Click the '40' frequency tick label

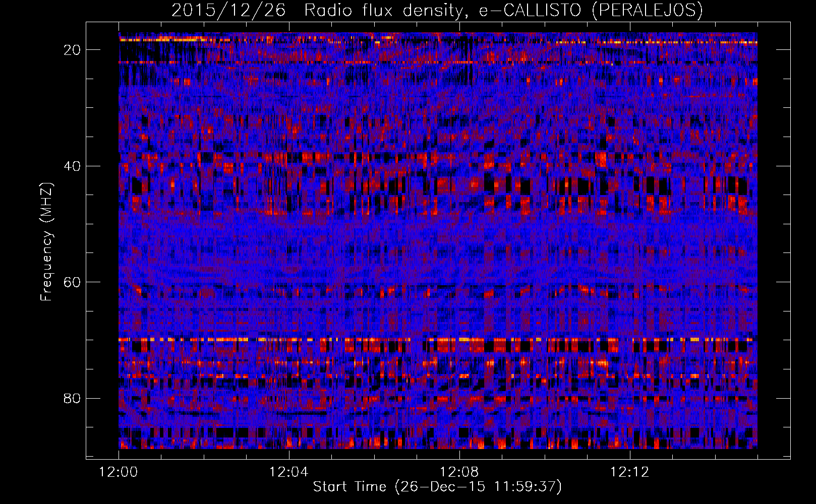[72, 166]
